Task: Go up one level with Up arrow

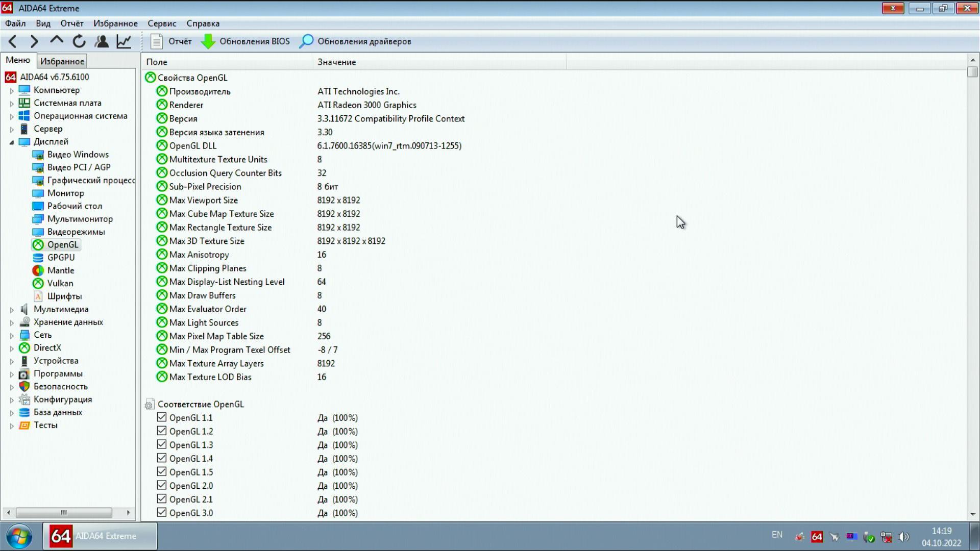Action: click(57, 40)
